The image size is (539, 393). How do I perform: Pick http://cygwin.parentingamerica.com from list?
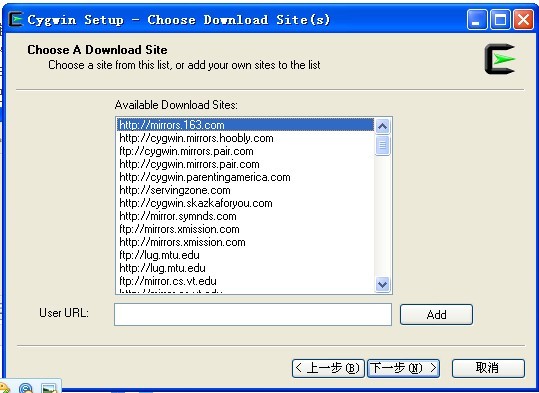pos(245,177)
